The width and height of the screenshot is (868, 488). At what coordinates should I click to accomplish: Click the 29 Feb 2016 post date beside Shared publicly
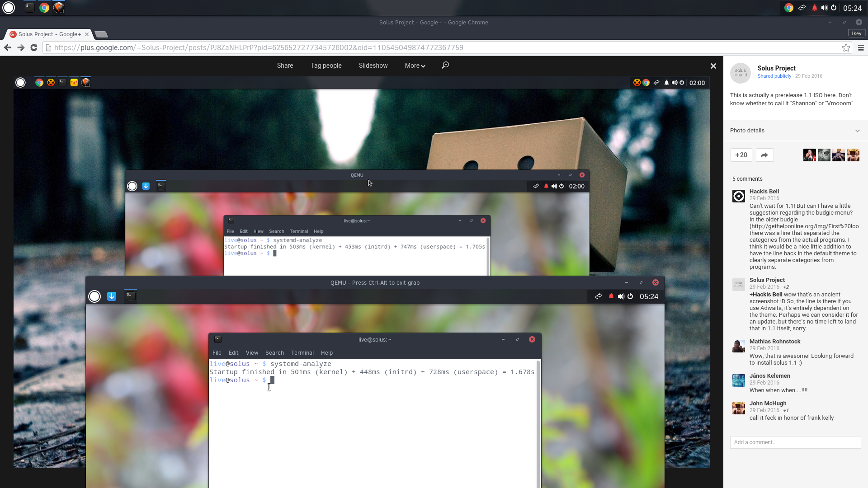(x=809, y=76)
